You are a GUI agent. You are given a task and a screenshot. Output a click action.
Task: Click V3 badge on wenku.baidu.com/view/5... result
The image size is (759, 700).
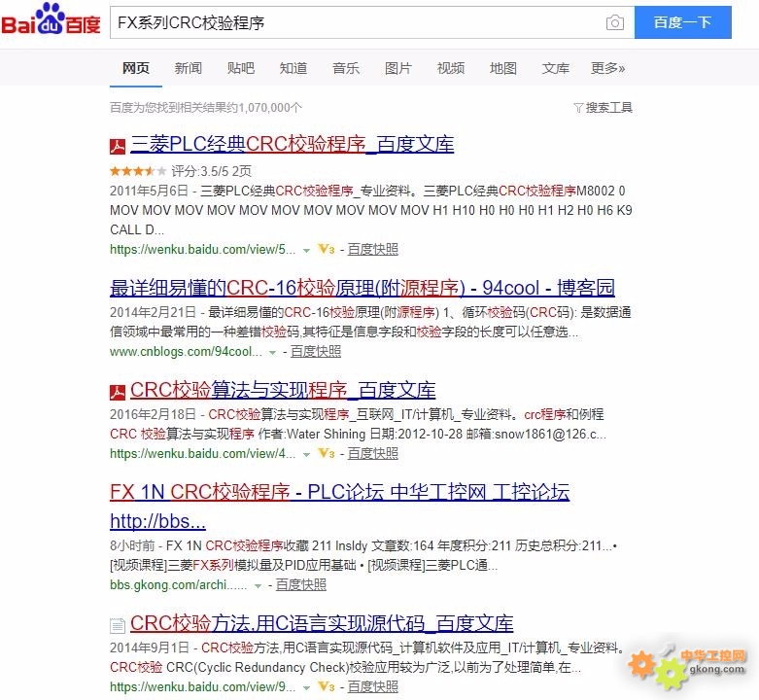[327, 249]
